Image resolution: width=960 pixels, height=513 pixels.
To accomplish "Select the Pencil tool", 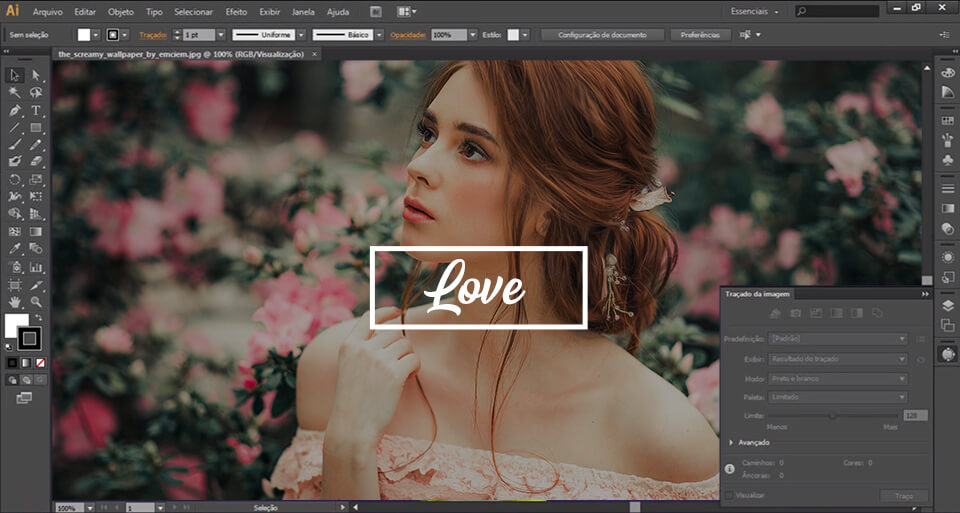I will (x=36, y=144).
